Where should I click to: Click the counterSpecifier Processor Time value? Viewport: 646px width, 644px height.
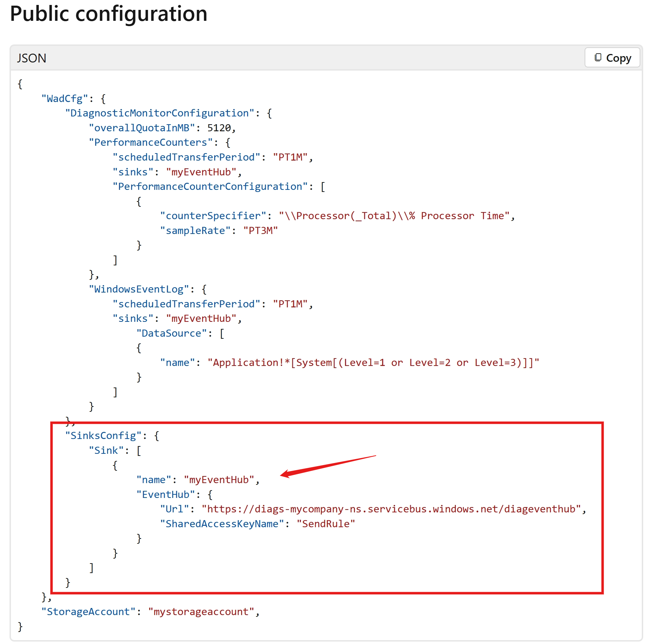(x=394, y=216)
